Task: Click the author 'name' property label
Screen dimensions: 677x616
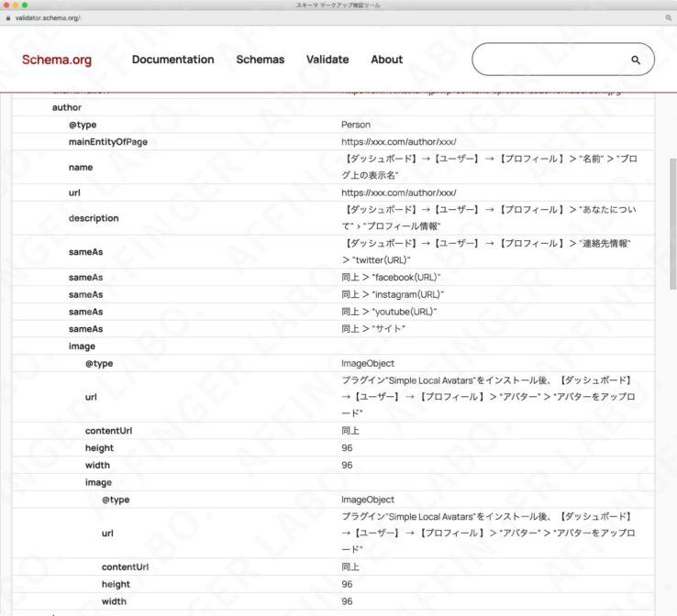Action: tap(81, 168)
